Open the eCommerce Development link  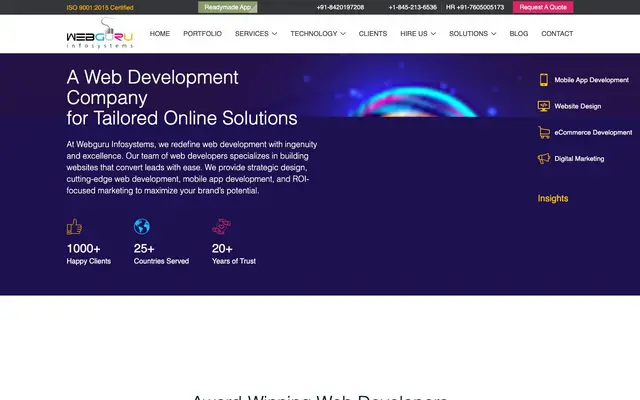tap(593, 132)
